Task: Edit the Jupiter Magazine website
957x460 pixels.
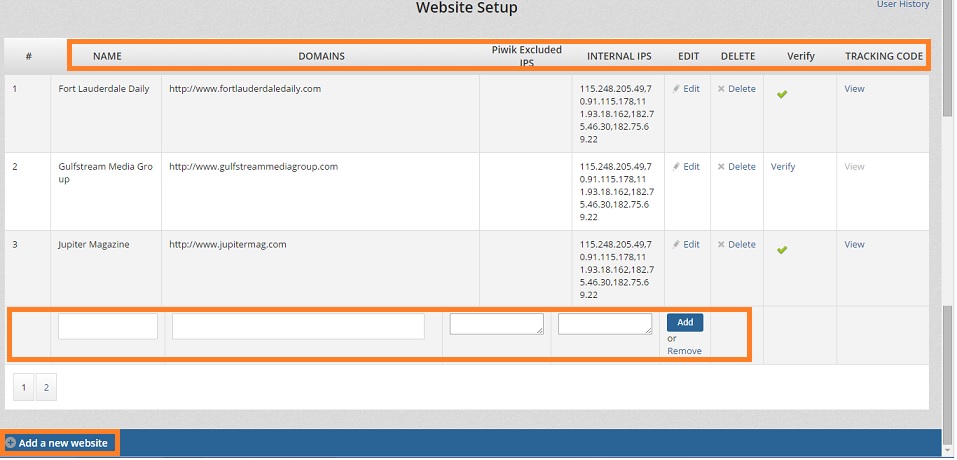Action: point(686,245)
